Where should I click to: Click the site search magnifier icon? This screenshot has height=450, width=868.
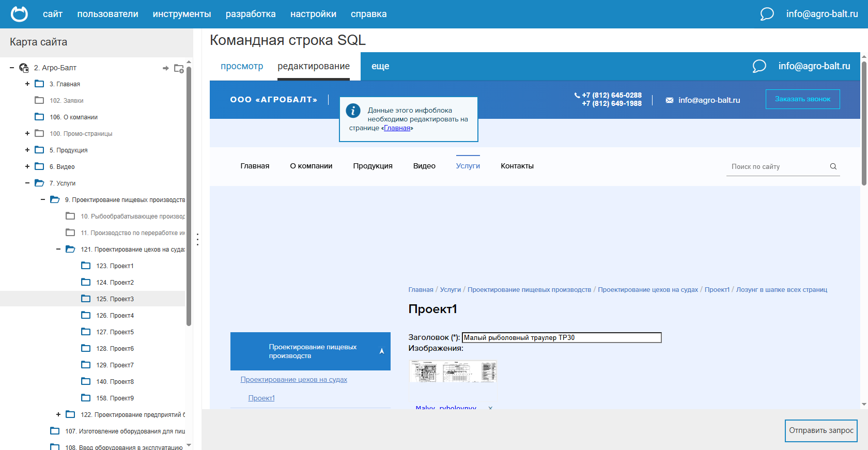tap(833, 166)
